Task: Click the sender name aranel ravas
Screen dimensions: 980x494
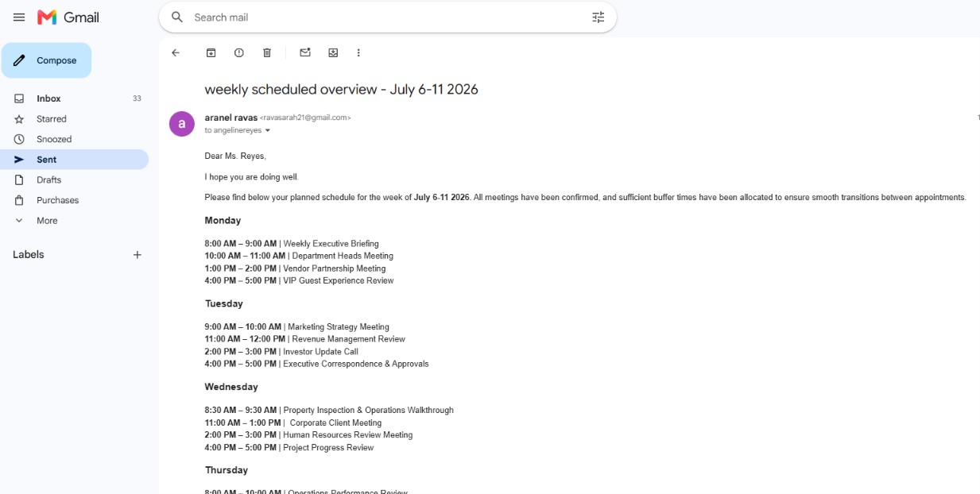Action: point(231,118)
